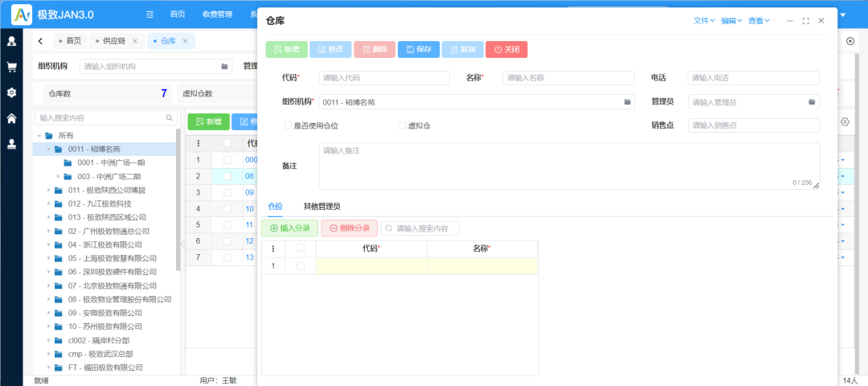Click the 仓位 grid search box
The image size is (868, 386).
point(420,228)
